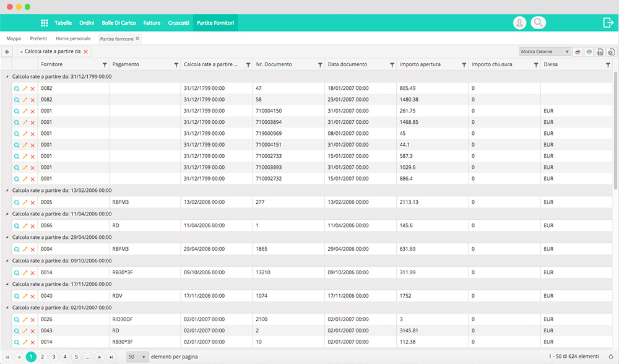Image resolution: width=619 pixels, height=364 pixels.
Task: Add a new record with the plus button
Action: coord(7,52)
